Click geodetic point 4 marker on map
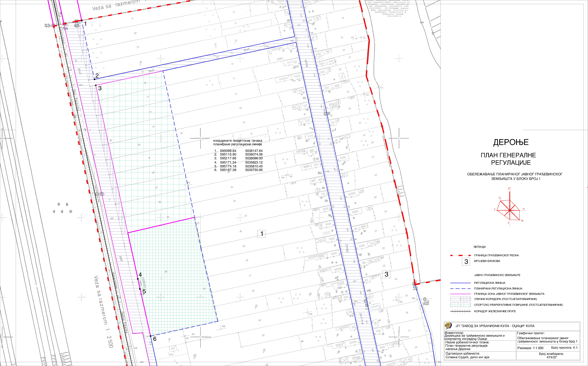The image size is (588, 366). [x=138, y=279]
